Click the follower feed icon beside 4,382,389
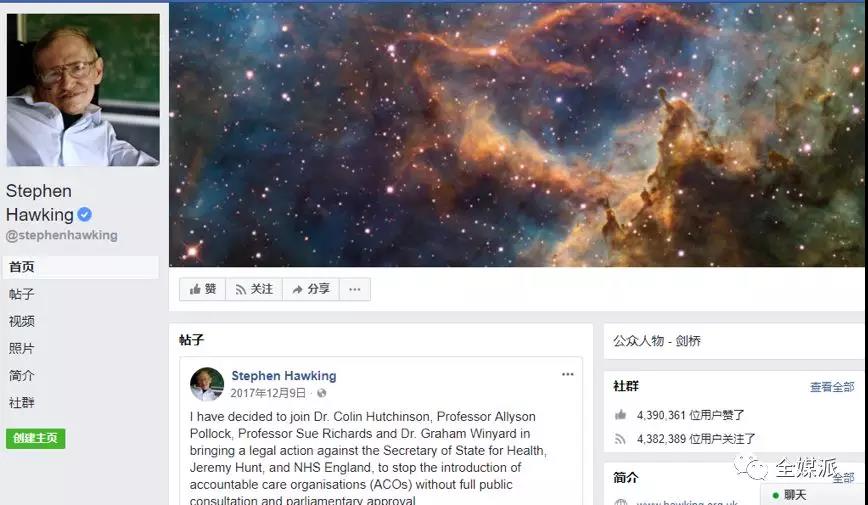The height and width of the screenshot is (505, 868). (x=621, y=439)
